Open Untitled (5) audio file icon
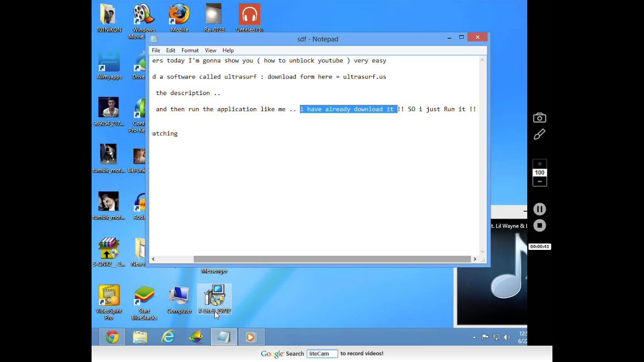Viewport: 644px width, 362px height. pos(249,18)
